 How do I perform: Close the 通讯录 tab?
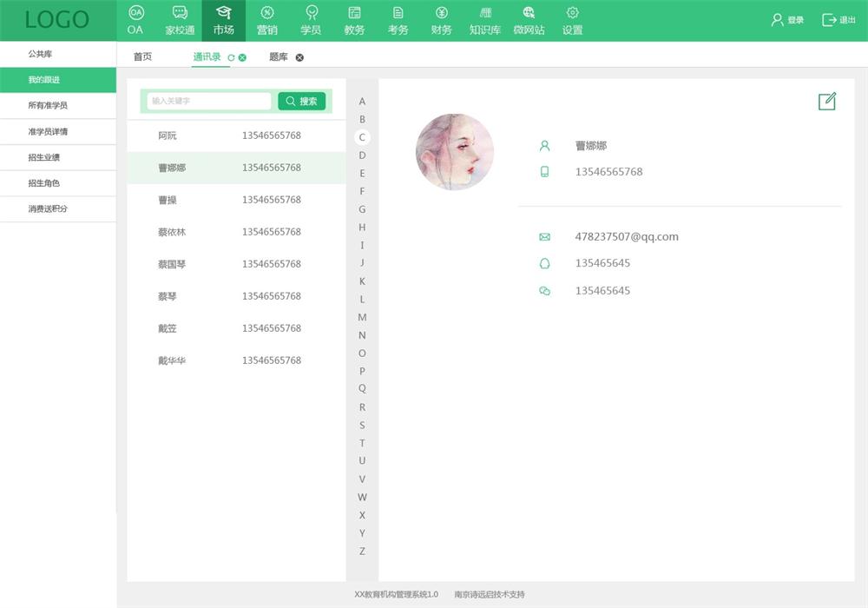(242, 57)
